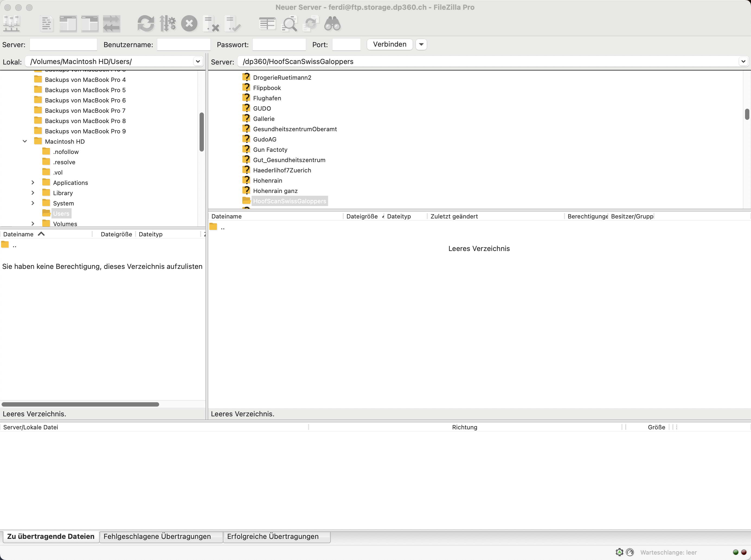Click the disconnect from server icon
This screenshot has height=560, width=751.
(x=211, y=24)
